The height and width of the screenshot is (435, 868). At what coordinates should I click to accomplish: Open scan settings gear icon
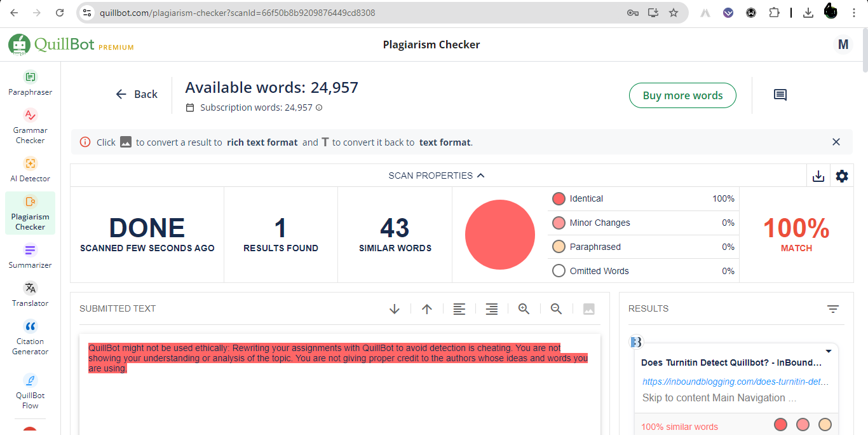(842, 176)
